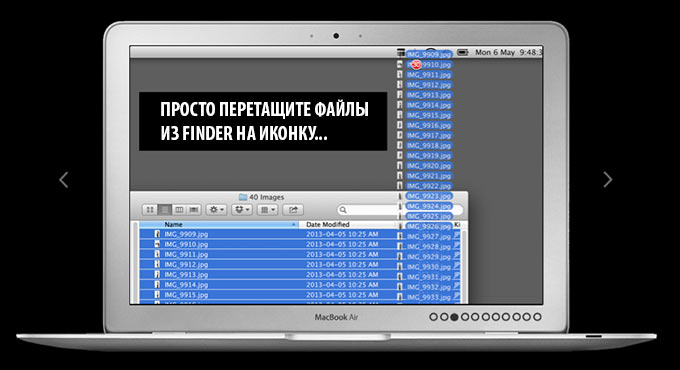Click the Finder window vertical scrollbar
This screenshot has height=370, width=680.
click(x=464, y=267)
